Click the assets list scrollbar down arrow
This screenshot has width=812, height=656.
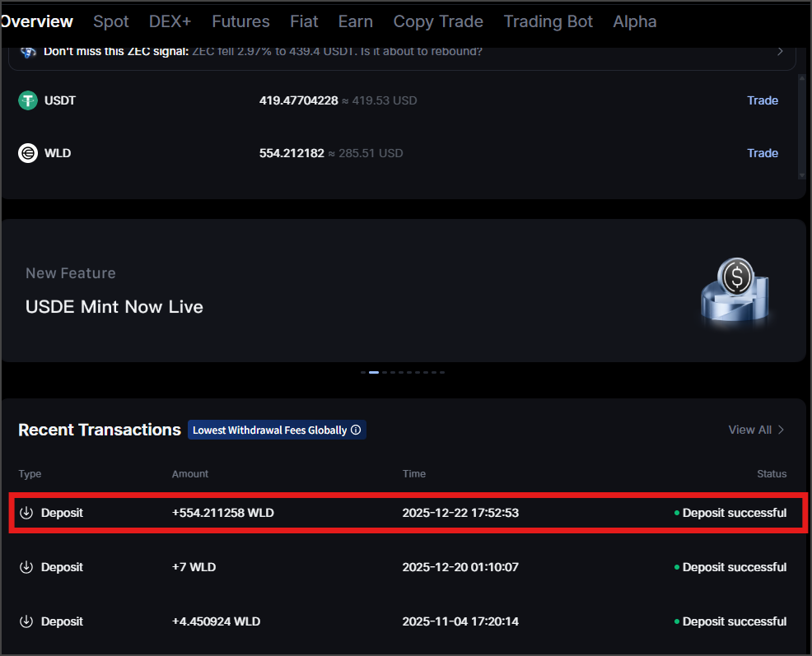[802, 175]
